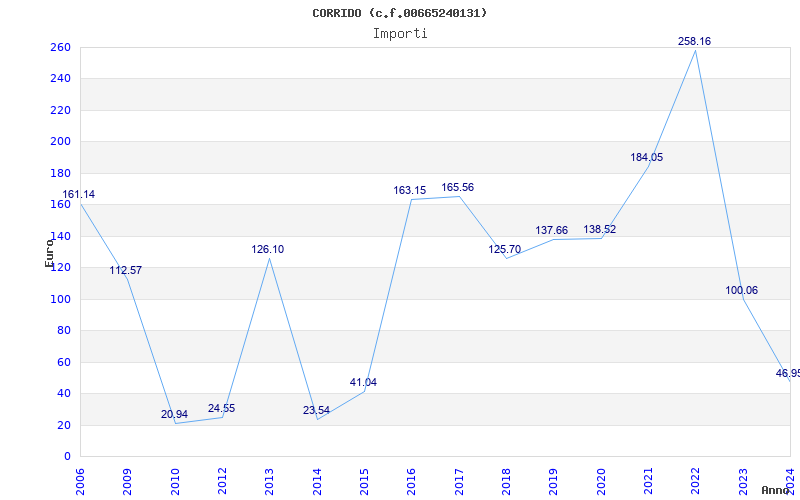Image resolution: width=800 pixels, height=500 pixels.
Task: Click the x-axis year 2010
Action: 175,482
